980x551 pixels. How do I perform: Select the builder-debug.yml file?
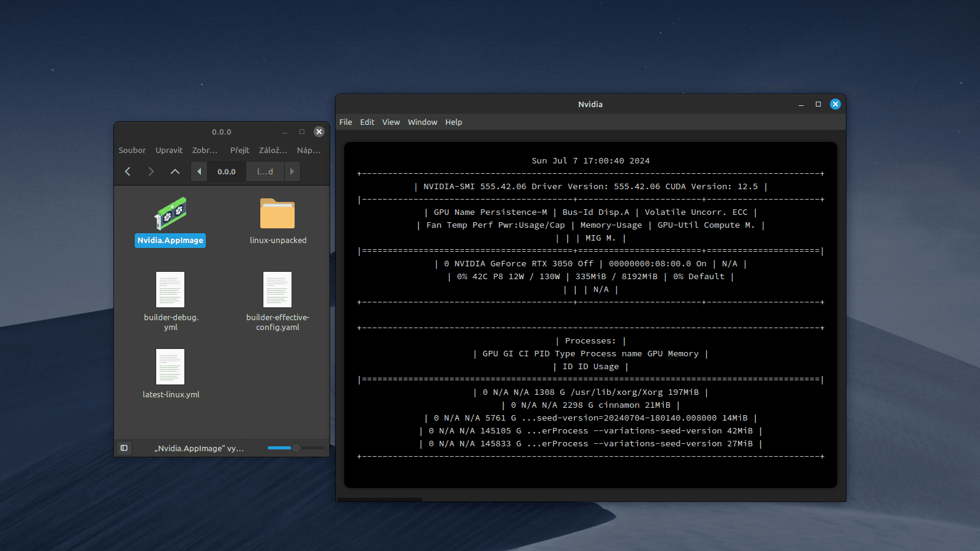click(170, 290)
